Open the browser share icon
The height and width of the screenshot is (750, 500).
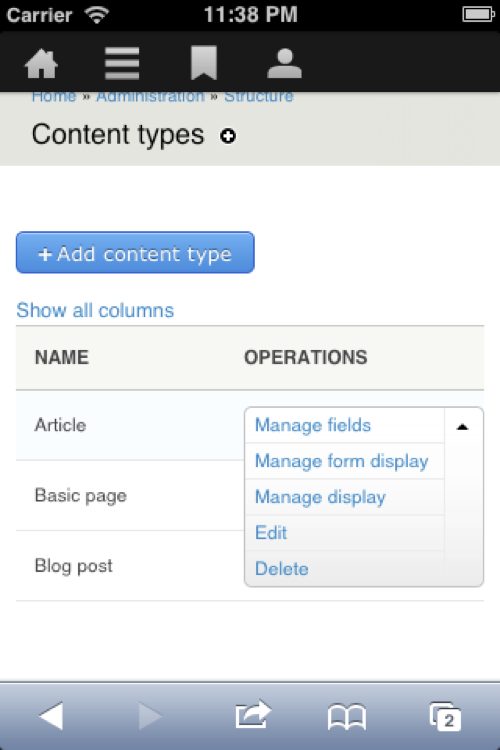pos(253,714)
